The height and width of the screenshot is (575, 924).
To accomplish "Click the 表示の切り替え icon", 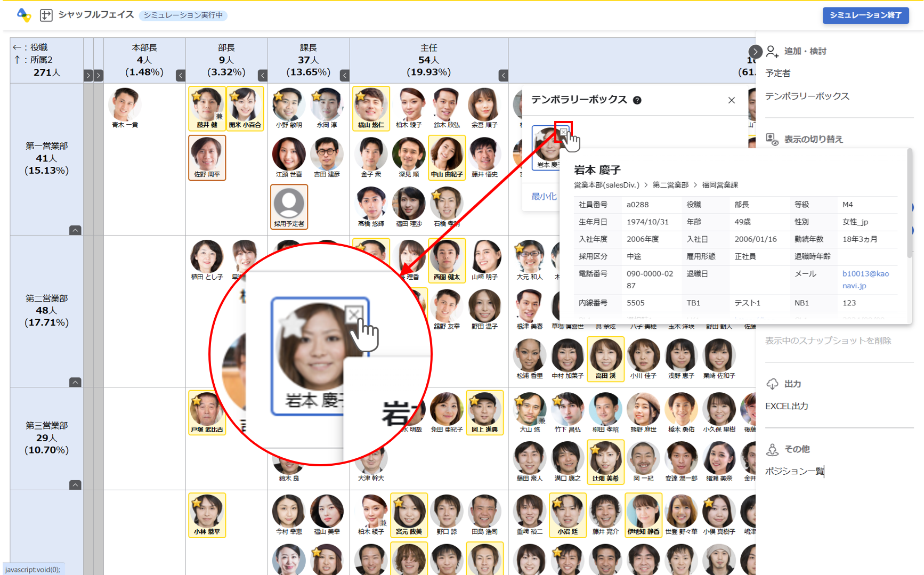I will 772,140.
